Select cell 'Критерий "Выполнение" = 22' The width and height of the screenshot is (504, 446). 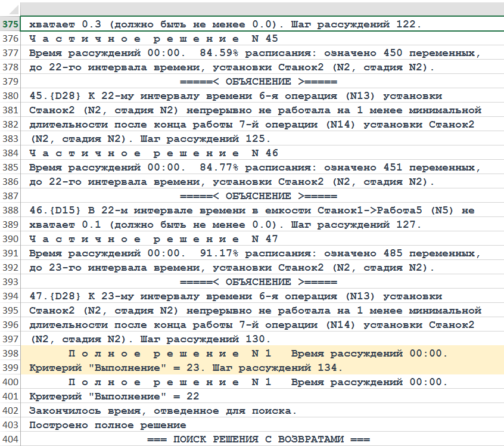tap(114, 397)
